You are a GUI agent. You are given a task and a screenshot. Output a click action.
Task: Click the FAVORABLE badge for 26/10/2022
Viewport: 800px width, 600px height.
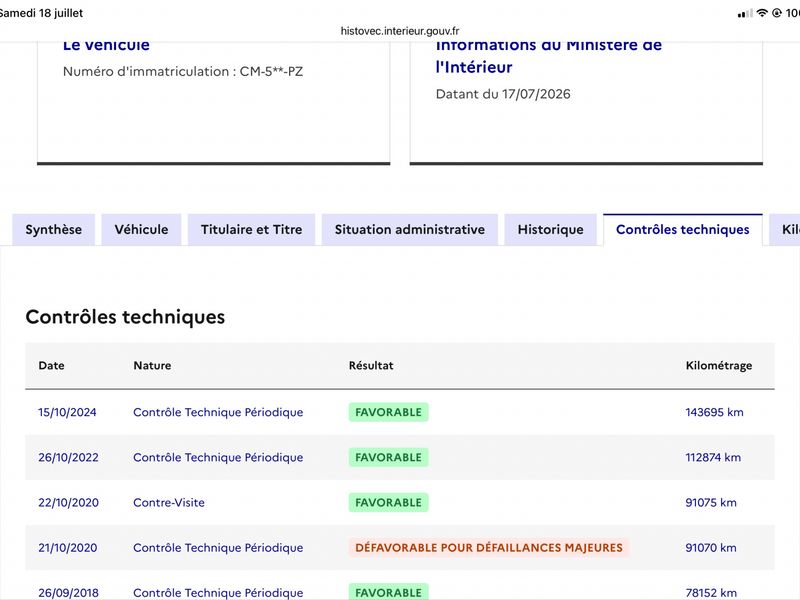388,457
